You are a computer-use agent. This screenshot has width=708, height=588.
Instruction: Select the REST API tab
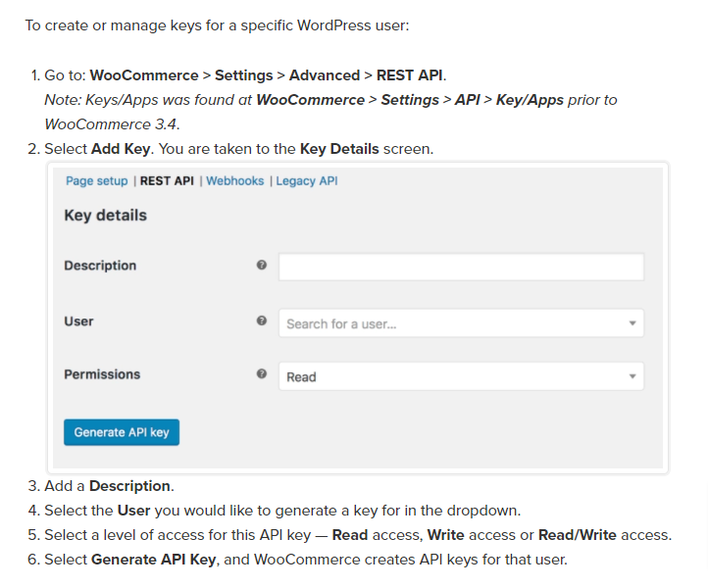click(x=167, y=181)
